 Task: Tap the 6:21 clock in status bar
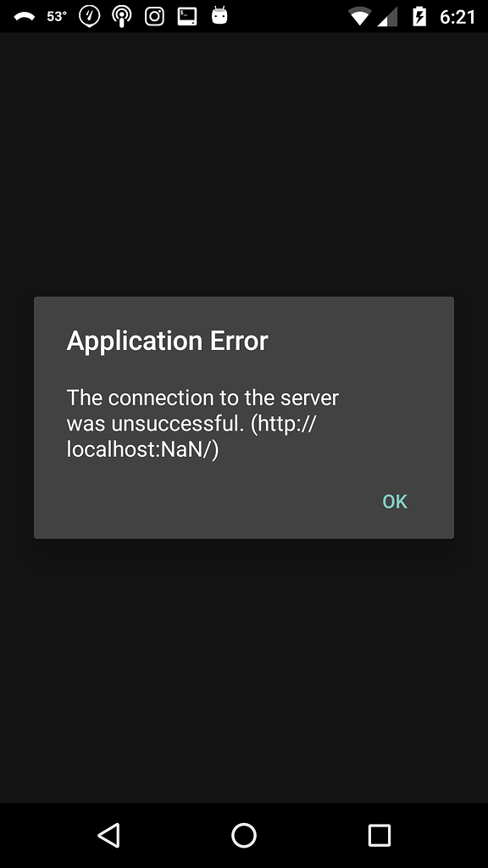(x=457, y=17)
